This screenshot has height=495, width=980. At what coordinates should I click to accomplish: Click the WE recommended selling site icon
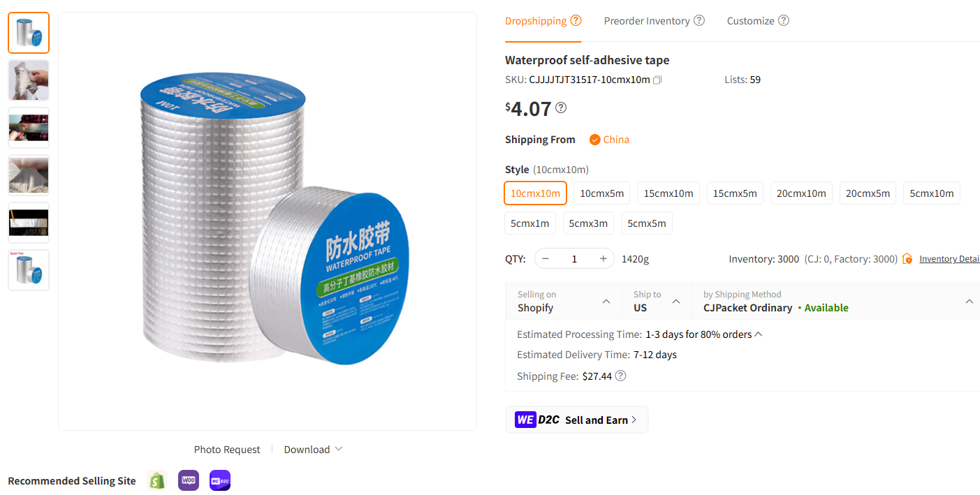(x=219, y=480)
